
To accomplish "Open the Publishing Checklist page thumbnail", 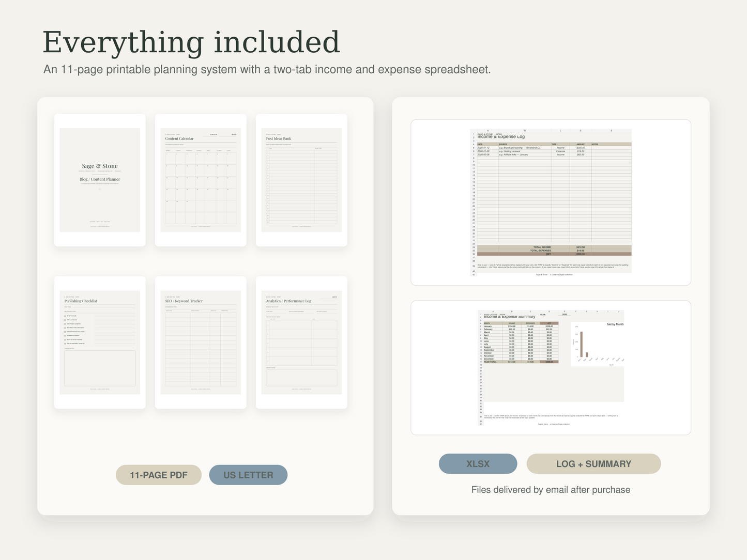I will [x=100, y=343].
